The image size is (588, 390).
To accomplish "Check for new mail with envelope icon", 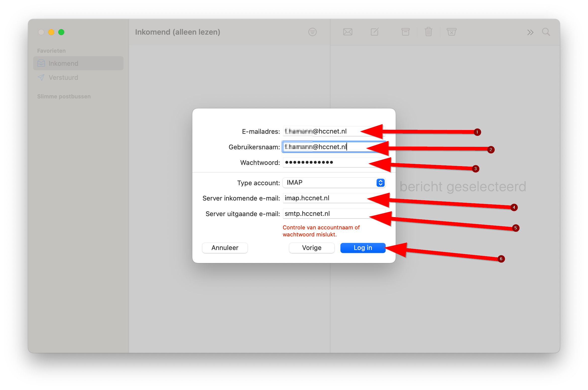I will pyautogui.click(x=347, y=32).
